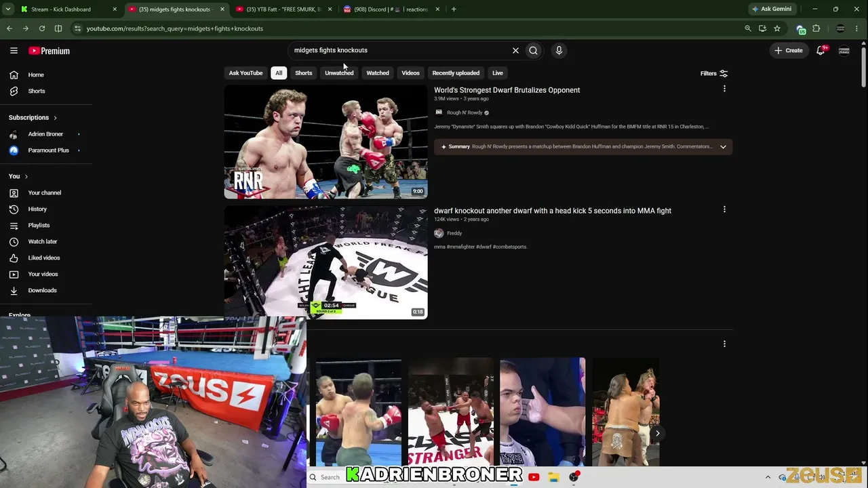Bookmark this page with star icon
This screenshot has width=868, height=488.
[x=777, y=28]
